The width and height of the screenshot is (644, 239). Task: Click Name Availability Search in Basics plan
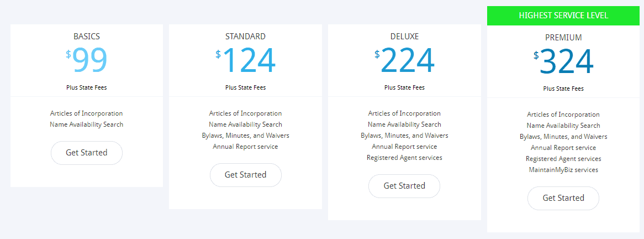(x=87, y=124)
